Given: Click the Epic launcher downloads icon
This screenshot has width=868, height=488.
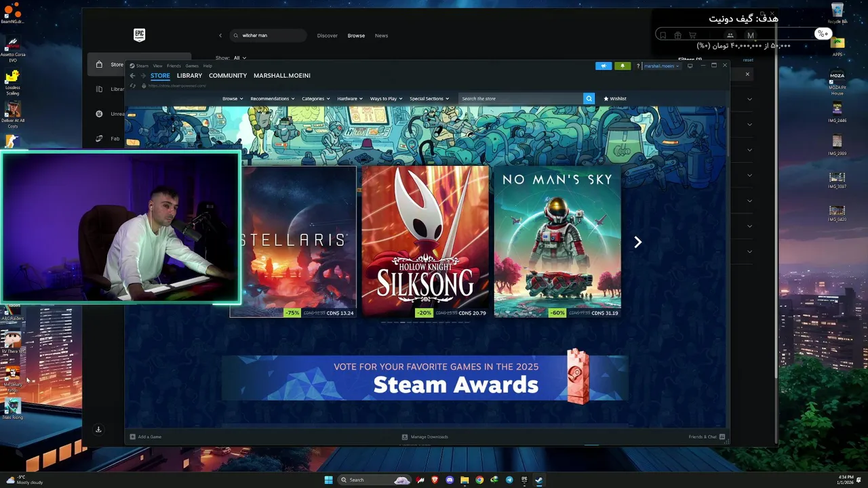Looking at the screenshot, I should (x=98, y=429).
